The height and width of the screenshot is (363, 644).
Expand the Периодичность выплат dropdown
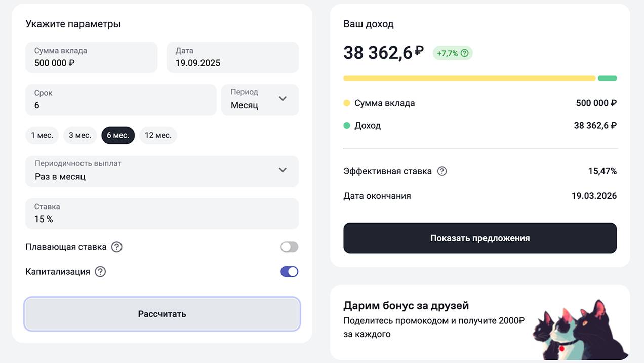pos(162,171)
